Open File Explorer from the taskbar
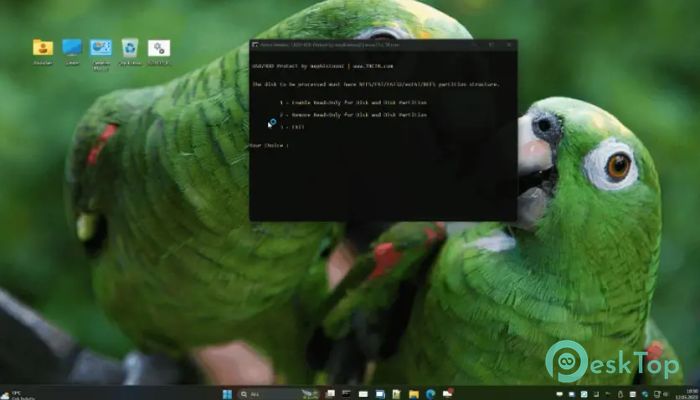Screen dimensions: 700x400 [x=414, y=394]
